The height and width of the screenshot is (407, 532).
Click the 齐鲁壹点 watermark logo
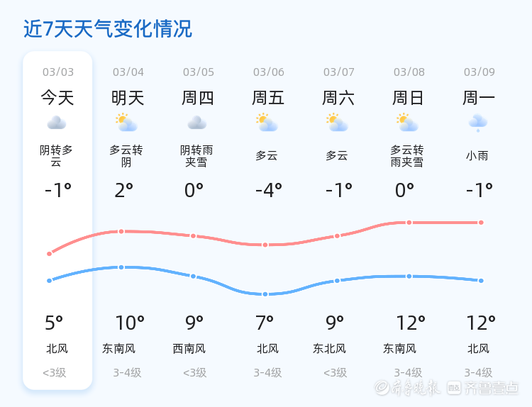(492, 387)
